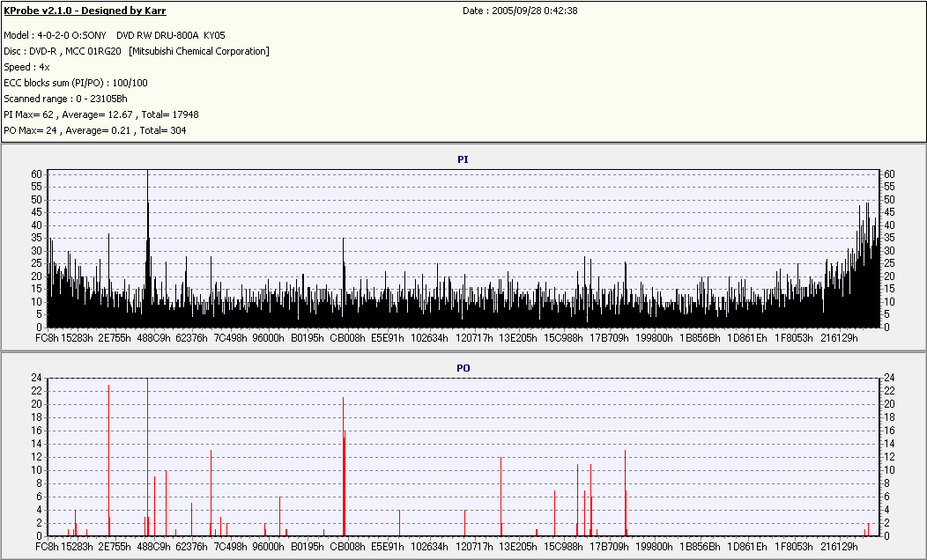Click the PO chart x-axis label 1F8053h

793,547
